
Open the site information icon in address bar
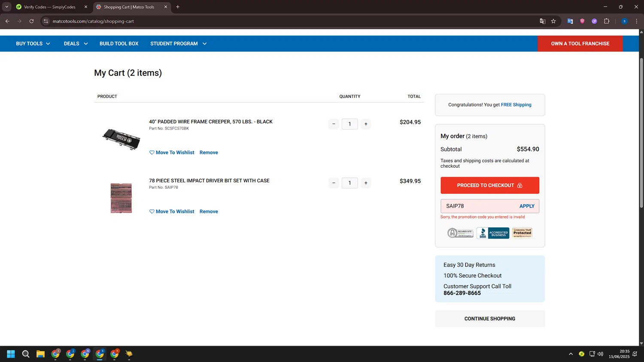46,21
